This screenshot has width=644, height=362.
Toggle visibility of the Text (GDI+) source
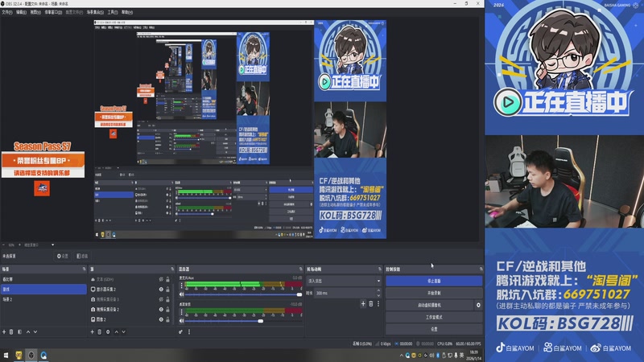click(x=161, y=279)
